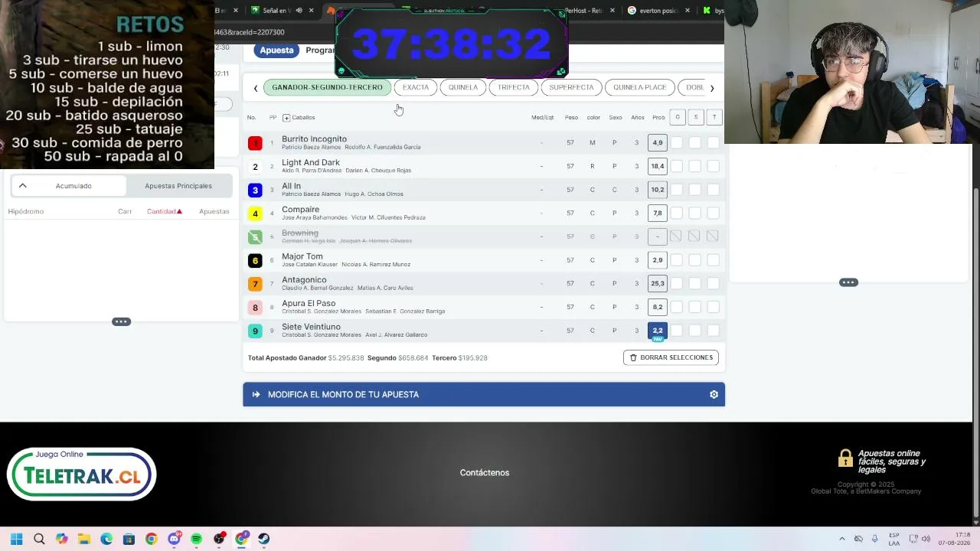Launch Copilot from the taskbar

(x=61, y=539)
